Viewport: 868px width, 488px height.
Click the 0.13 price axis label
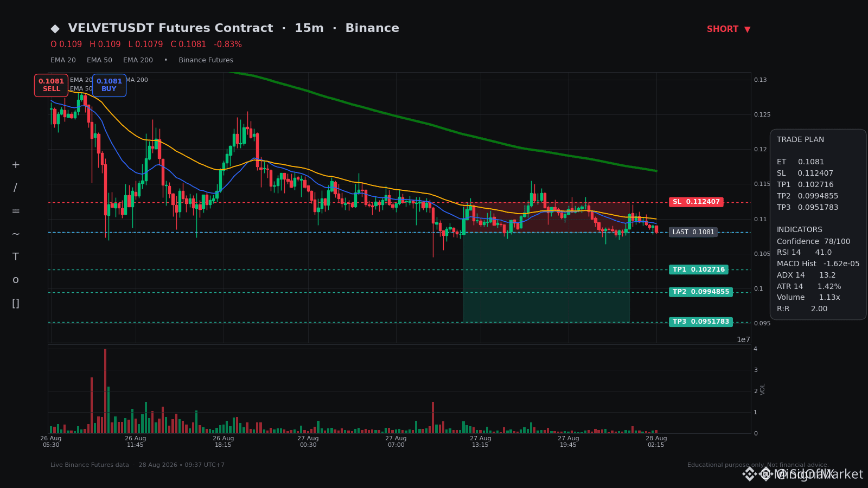[x=760, y=80]
